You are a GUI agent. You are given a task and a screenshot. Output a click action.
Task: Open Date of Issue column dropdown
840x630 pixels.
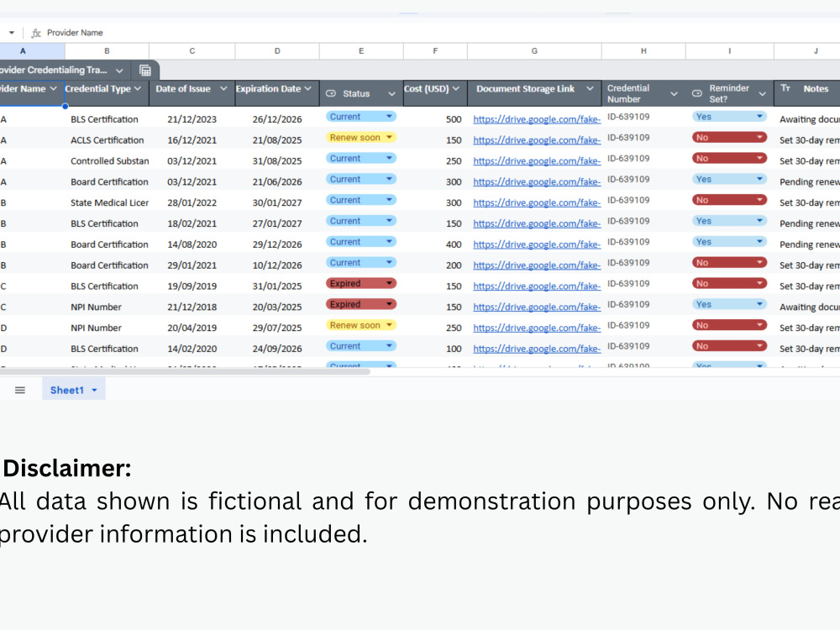223,88
